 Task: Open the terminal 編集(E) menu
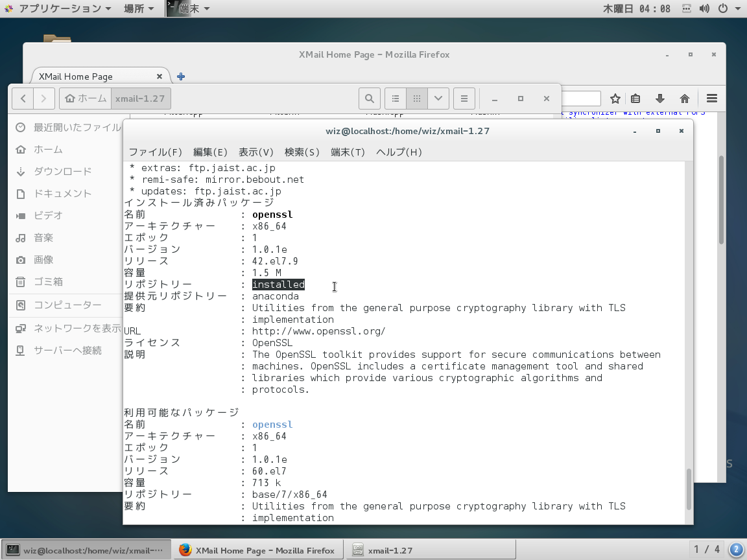(210, 152)
